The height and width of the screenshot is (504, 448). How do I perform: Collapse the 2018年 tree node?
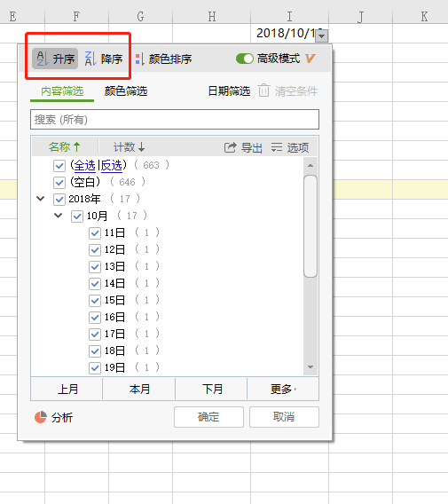click(x=41, y=199)
